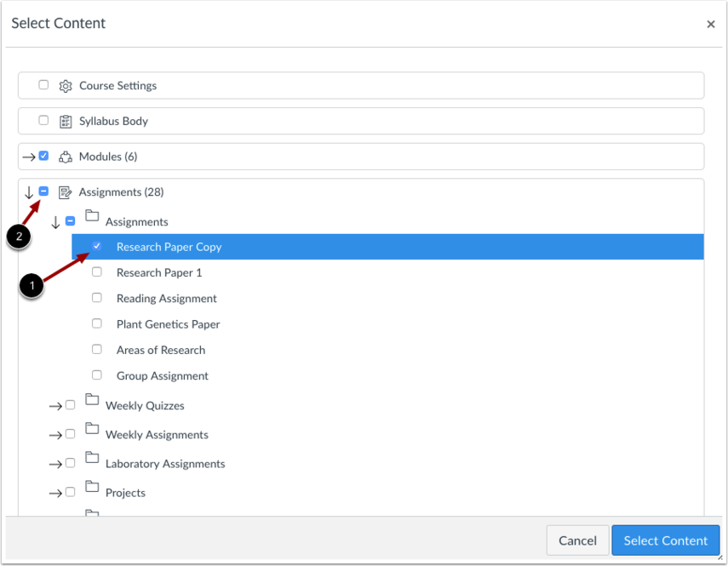Check the Areas of Research checkbox

click(x=96, y=349)
